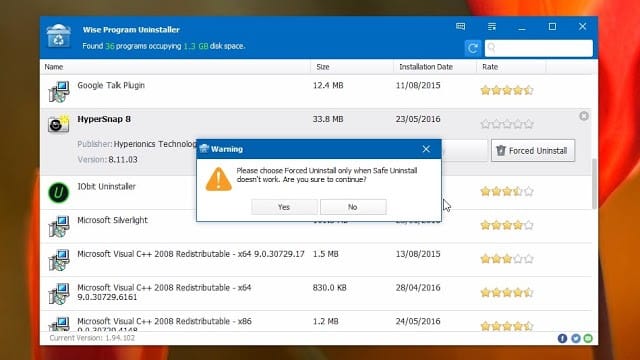Select the IObit Uninstaller green icon
Image resolution: width=640 pixels, height=360 pixels.
pos(59,193)
